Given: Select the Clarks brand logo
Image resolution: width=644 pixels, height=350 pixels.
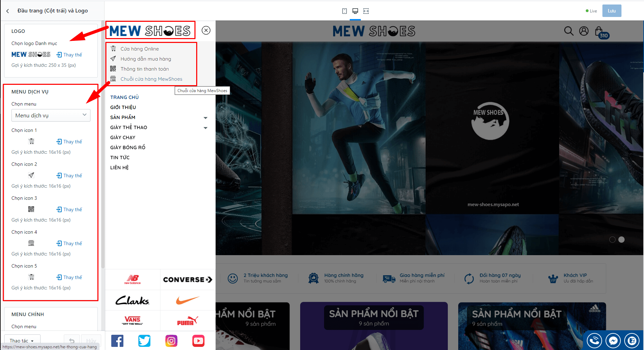Looking at the screenshot, I should pyautogui.click(x=132, y=300).
